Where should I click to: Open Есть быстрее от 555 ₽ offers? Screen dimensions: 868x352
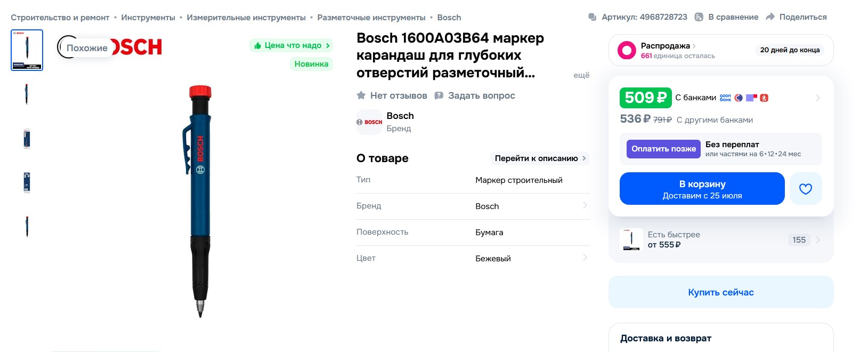(721, 239)
